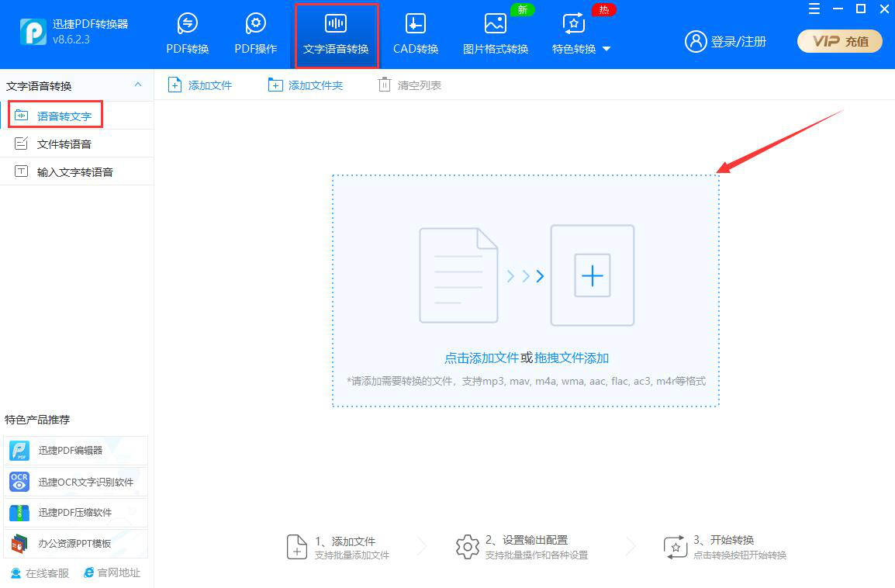Click 拖拽文件添加 link

click(x=572, y=358)
